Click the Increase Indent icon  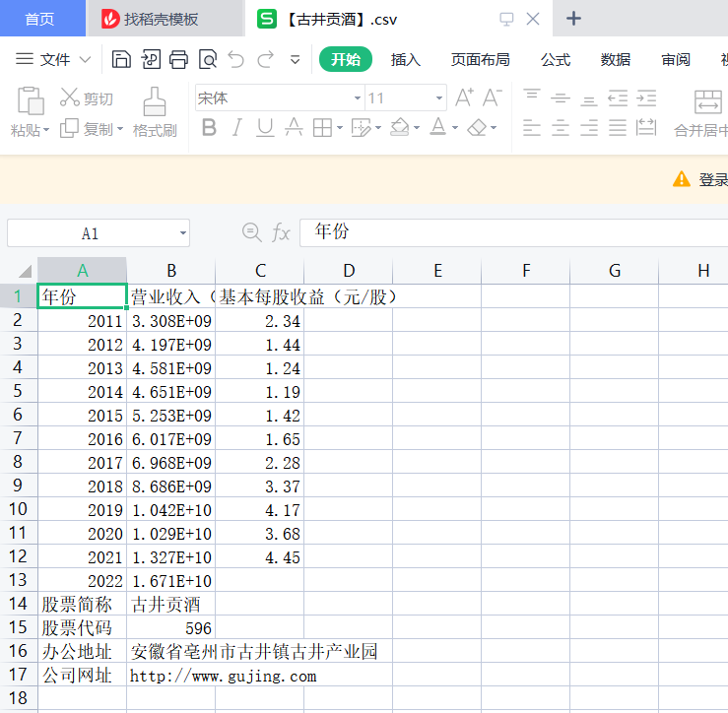click(646, 97)
